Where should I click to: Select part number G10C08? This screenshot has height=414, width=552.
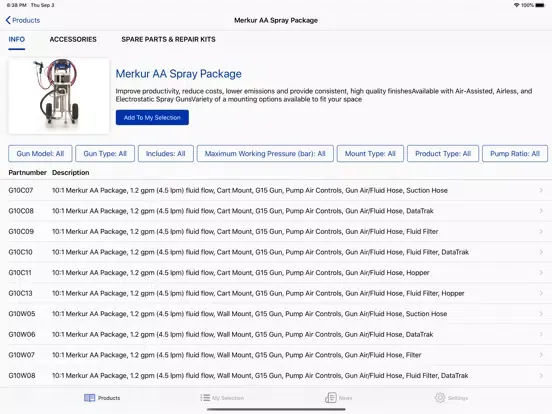pyautogui.click(x=21, y=211)
